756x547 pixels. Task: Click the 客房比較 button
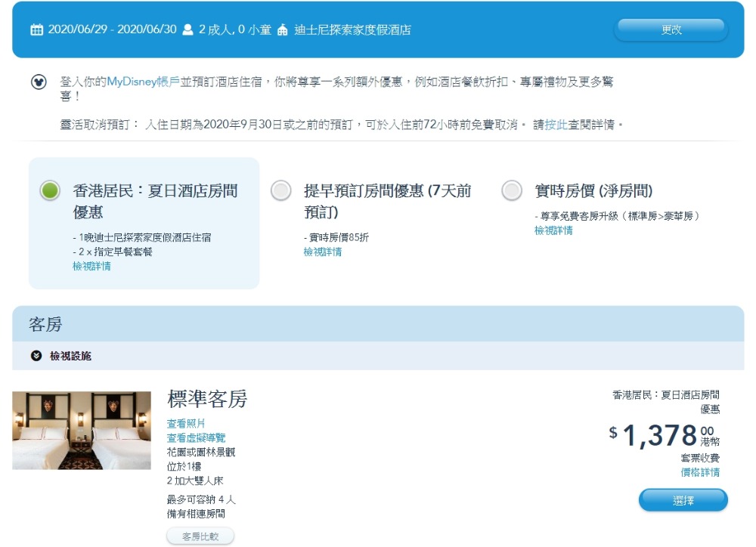(200, 536)
